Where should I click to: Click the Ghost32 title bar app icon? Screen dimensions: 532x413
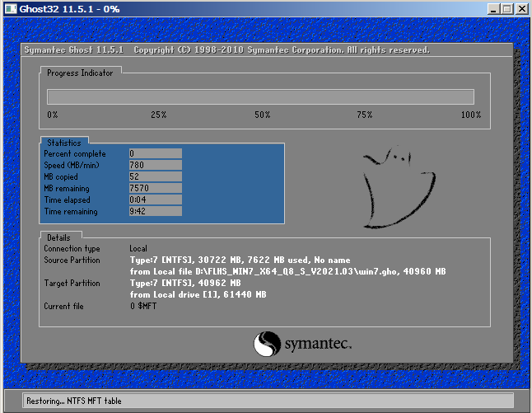pyautogui.click(x=10, y=8)
